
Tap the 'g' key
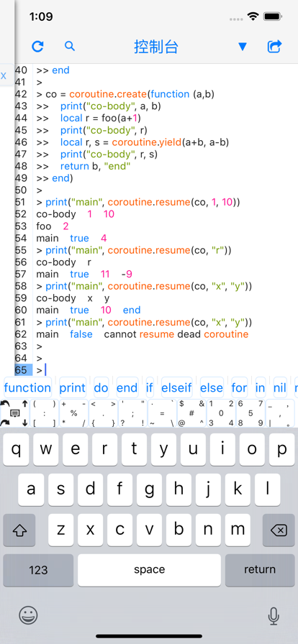click(149, 489)
